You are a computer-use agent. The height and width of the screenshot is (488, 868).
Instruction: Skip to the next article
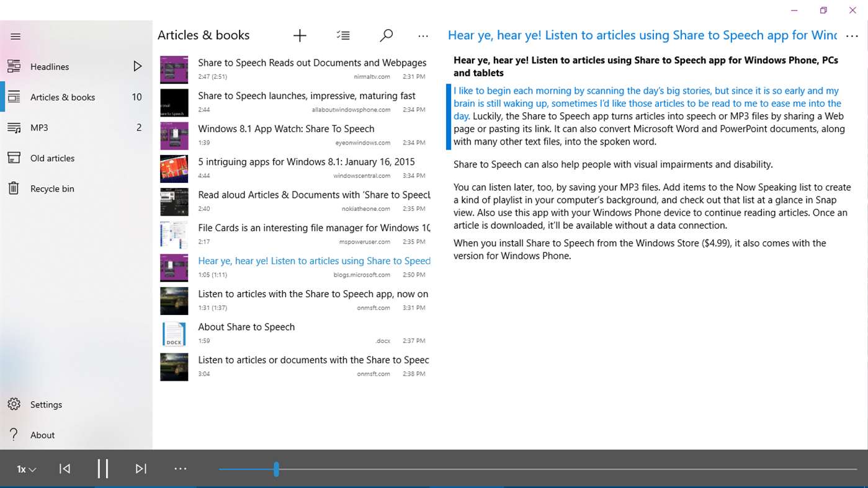(x=141, y=469)
